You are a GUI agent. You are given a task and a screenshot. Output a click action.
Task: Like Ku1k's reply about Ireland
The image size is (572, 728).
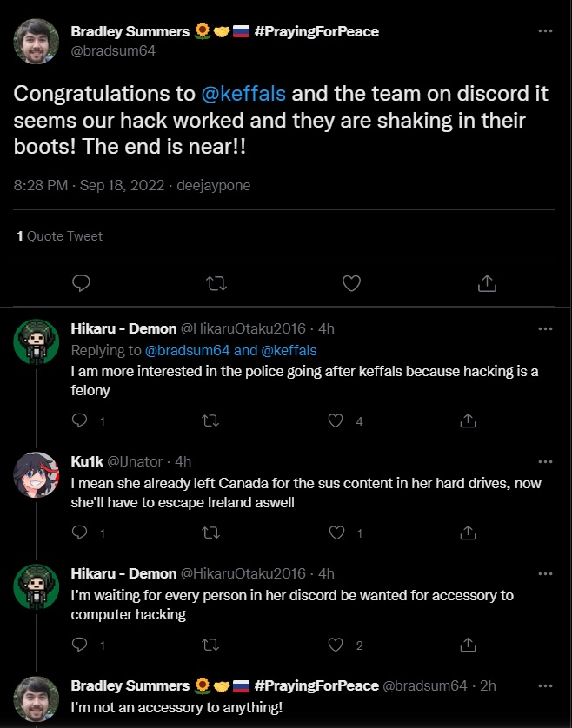(336, 532)
